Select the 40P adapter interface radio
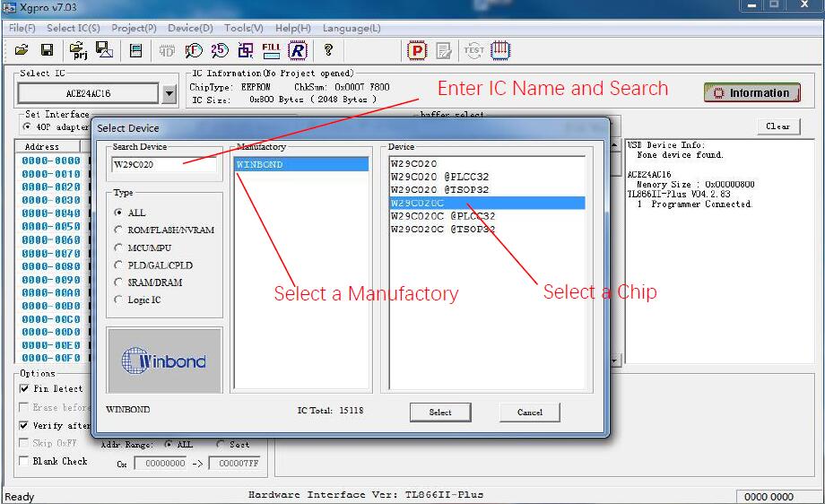The height and width of the screenshot is (504, 825). coord(27,126)
